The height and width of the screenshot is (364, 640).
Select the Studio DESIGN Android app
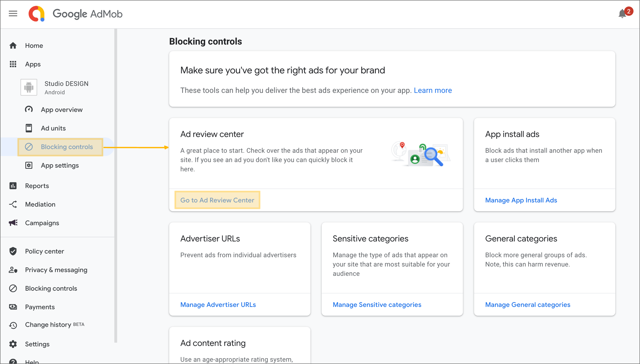click(66, 87)
